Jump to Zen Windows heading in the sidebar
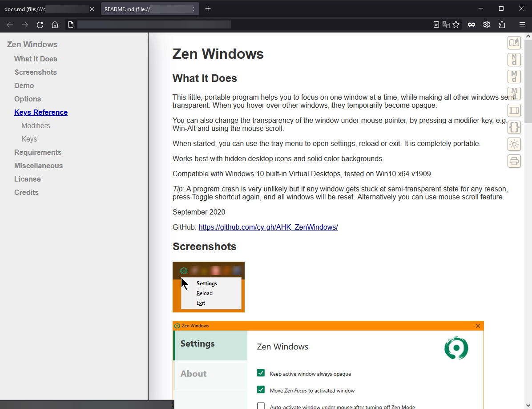The height and width of the screenshot is (409, 532). 32,45
